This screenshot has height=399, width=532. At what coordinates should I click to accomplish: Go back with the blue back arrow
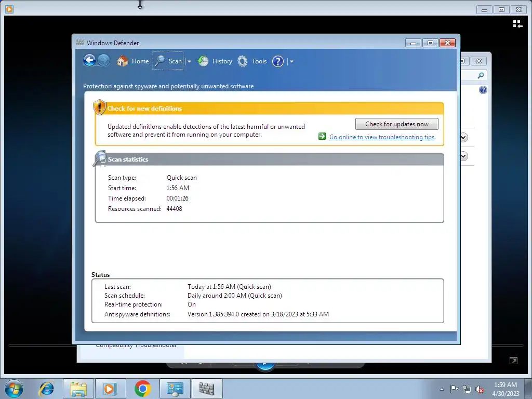click(x=89, y=61)
